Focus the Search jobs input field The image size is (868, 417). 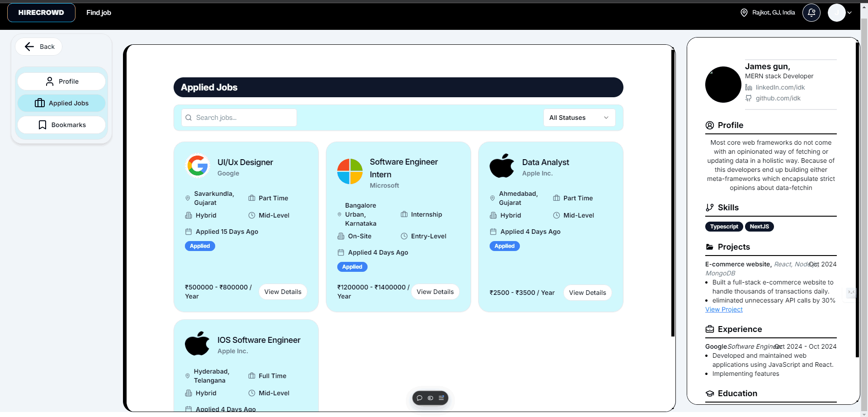(239, 118)
